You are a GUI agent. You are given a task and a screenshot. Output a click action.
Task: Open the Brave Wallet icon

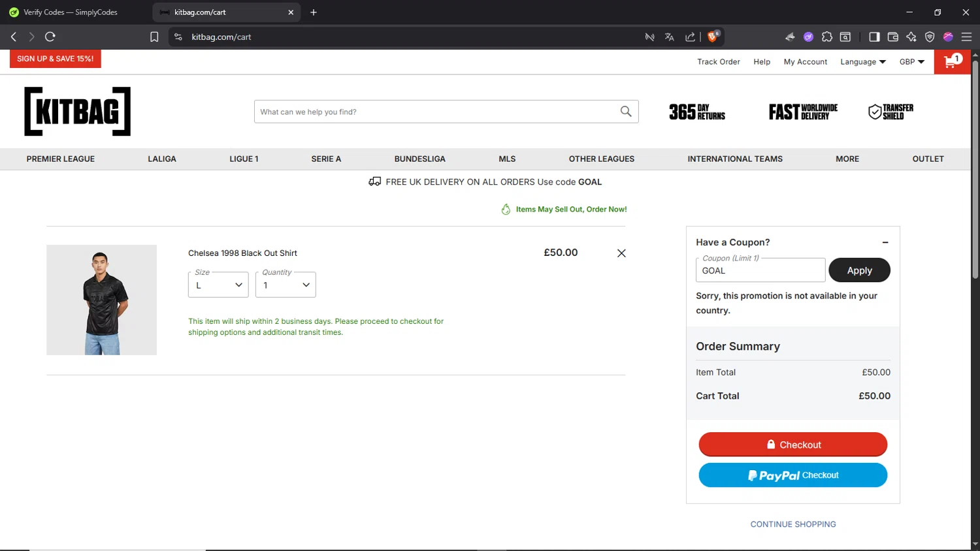click(x=893, y=37)
